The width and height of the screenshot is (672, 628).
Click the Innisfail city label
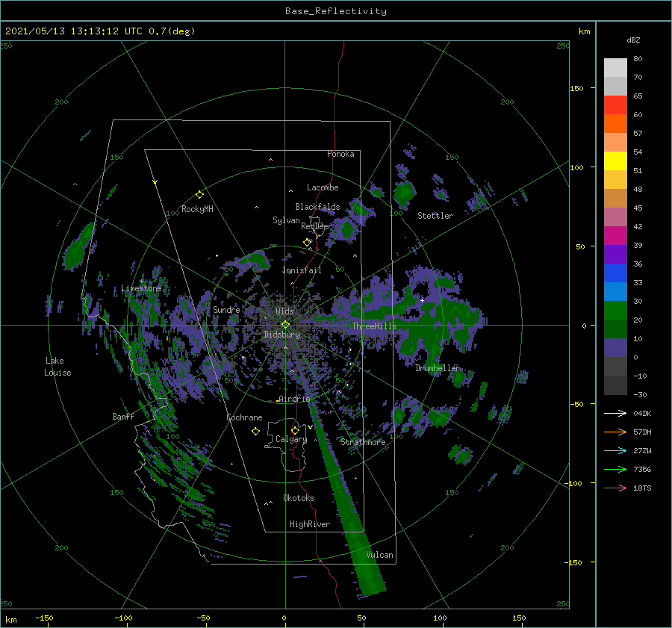click(302, 270)
